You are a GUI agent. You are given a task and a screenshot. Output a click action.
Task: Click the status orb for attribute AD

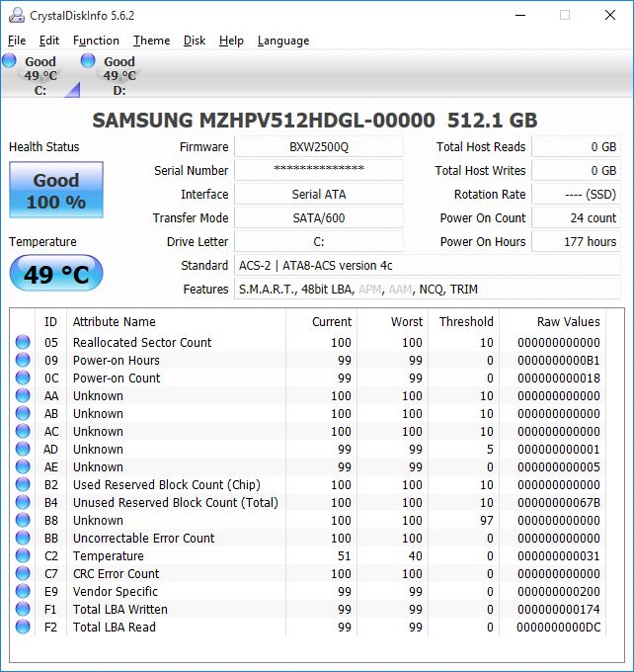coord(23,449)
